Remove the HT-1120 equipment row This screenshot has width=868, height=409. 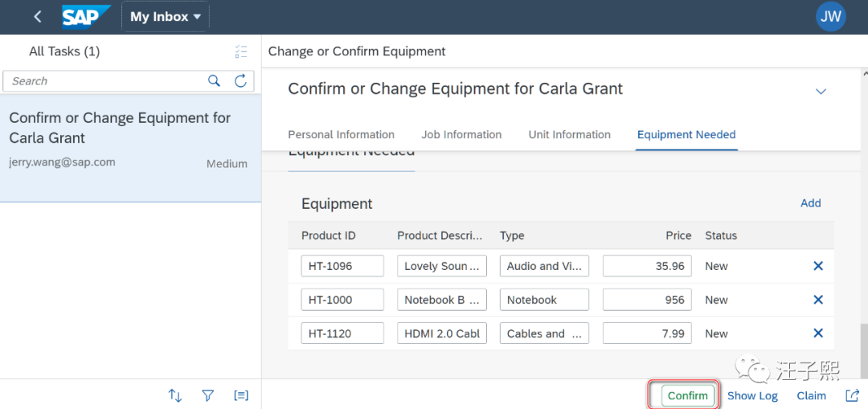point(818,333)
